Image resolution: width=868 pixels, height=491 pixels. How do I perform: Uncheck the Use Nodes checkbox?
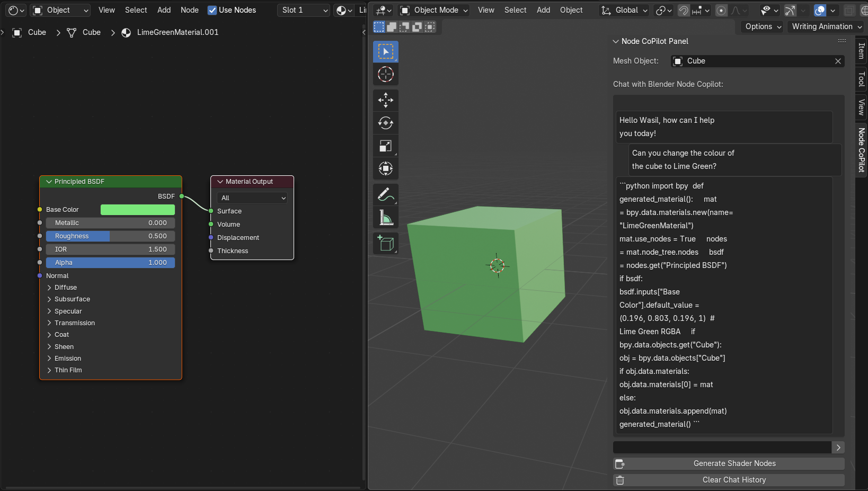coord(212,10)
